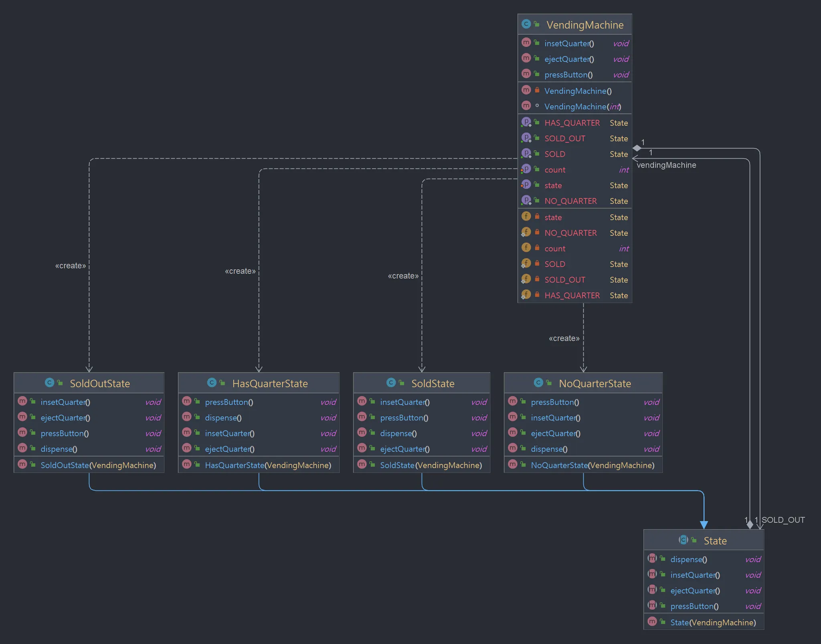Click the SoldState class icon
Screen dimensions: 821x644
391,383
